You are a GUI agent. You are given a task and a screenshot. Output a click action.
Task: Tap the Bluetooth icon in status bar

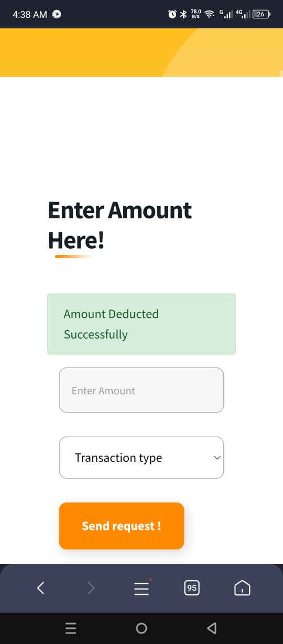tap(183, 14)
